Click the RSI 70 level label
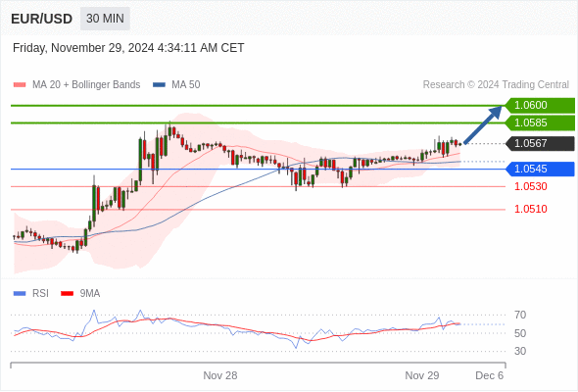This screenshot has height=392, width=578. point(520,315)
